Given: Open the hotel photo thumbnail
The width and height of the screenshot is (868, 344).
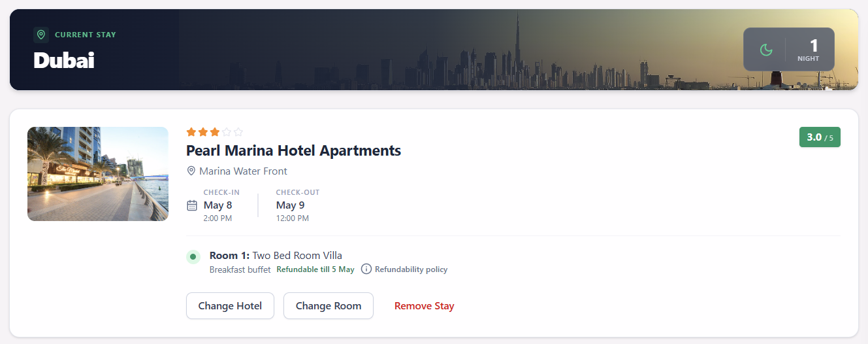Looking at the screenshot, I should tap(98, 174).
